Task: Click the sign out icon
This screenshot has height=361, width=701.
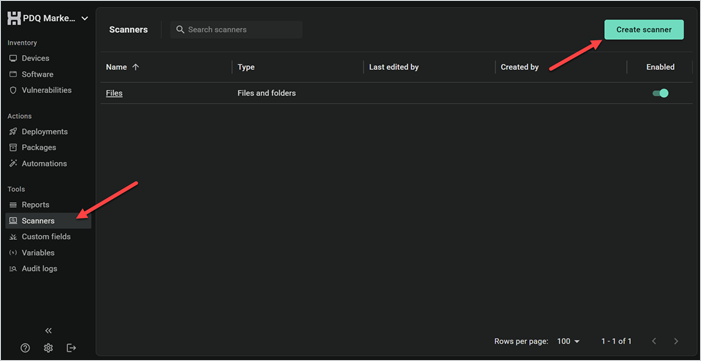Action: (x=72, y=348)
